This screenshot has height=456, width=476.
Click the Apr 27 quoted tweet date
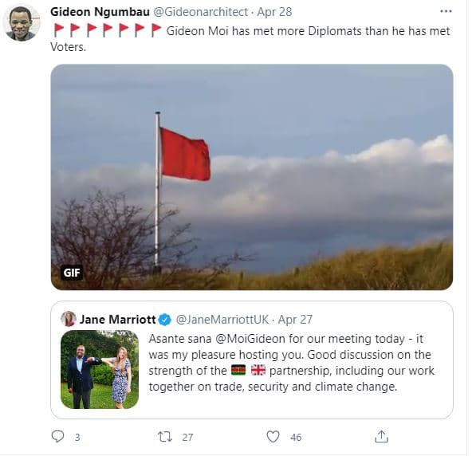point(295,320)
